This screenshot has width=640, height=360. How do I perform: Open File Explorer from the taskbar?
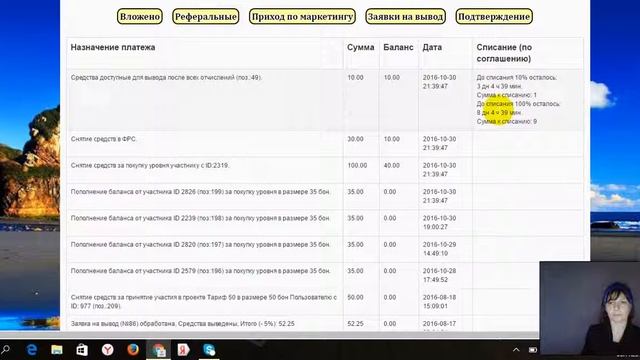point(57,350)
